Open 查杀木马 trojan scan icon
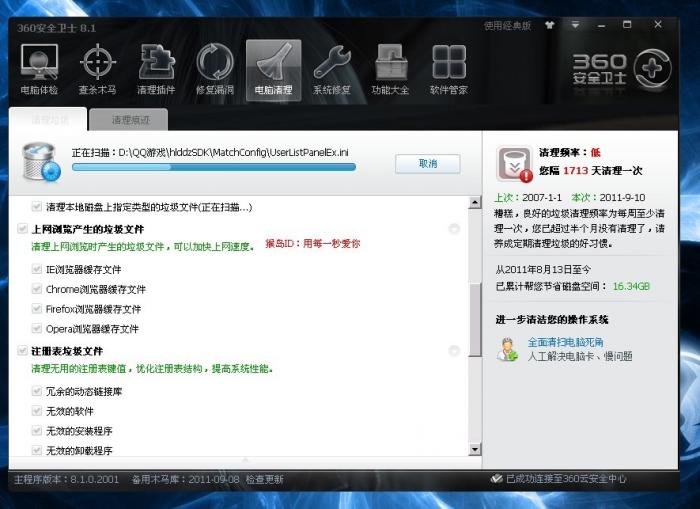 97,70
